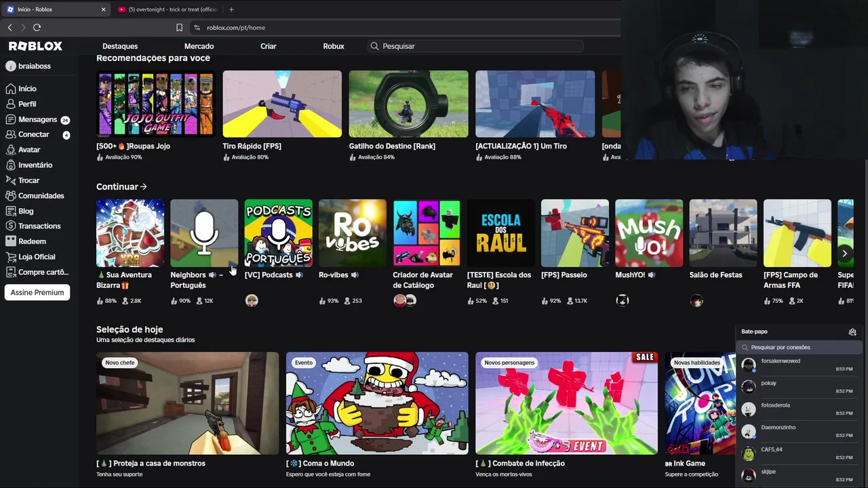Image resolution: width=868 pixels, height=488 pixels.
Task: Open Proteja a casa de monstros card
Action: click(187, 403)
